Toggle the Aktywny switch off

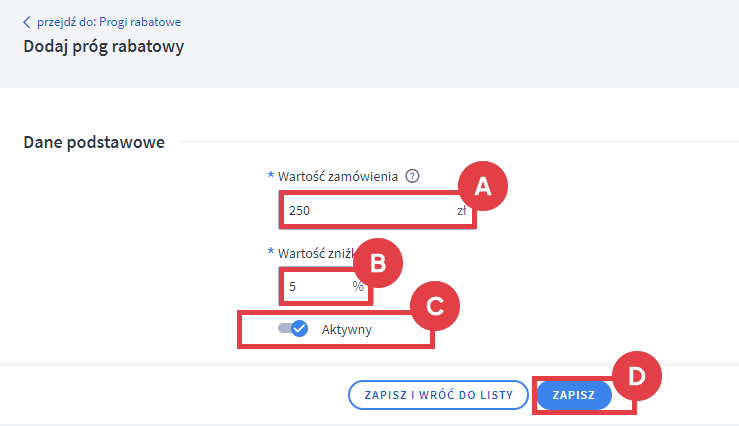coord(293,328)
